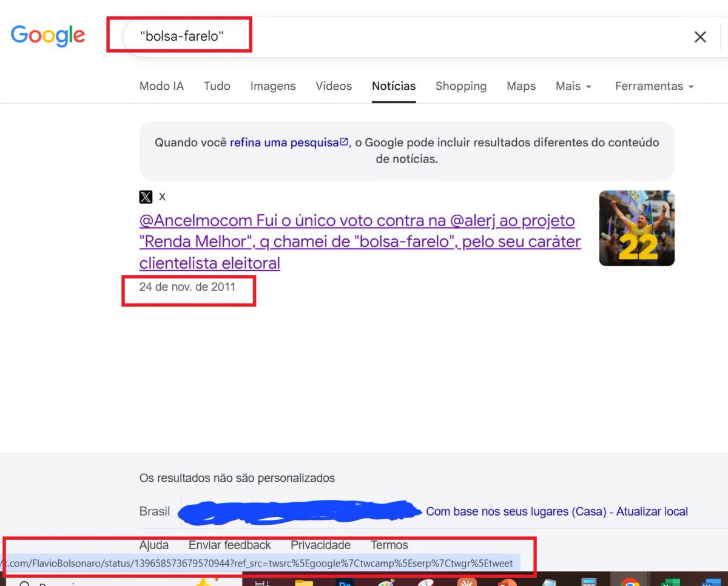
Task: Open the Maps results tab
Action: [x=521, y=86]
